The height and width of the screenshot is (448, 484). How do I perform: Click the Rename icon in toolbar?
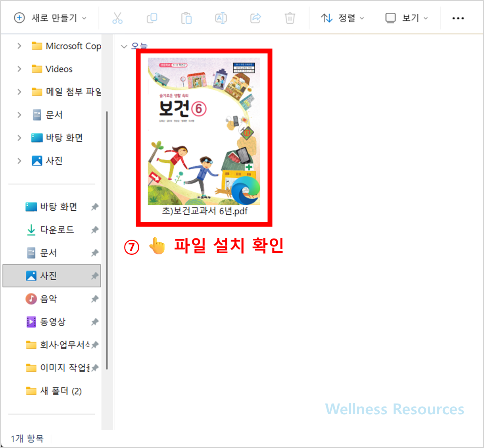click(221, 18)
